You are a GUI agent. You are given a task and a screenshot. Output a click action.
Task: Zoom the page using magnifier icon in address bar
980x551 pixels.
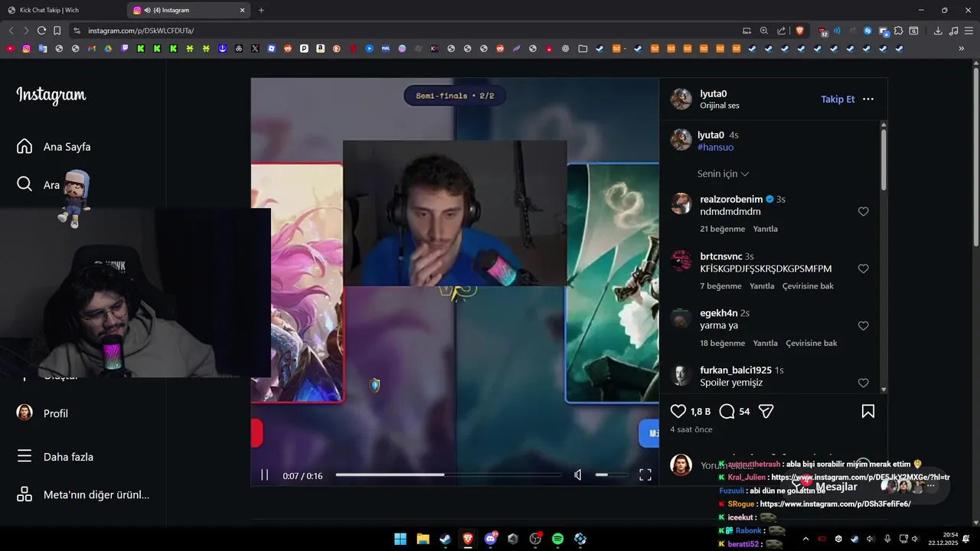coord(764,31)
